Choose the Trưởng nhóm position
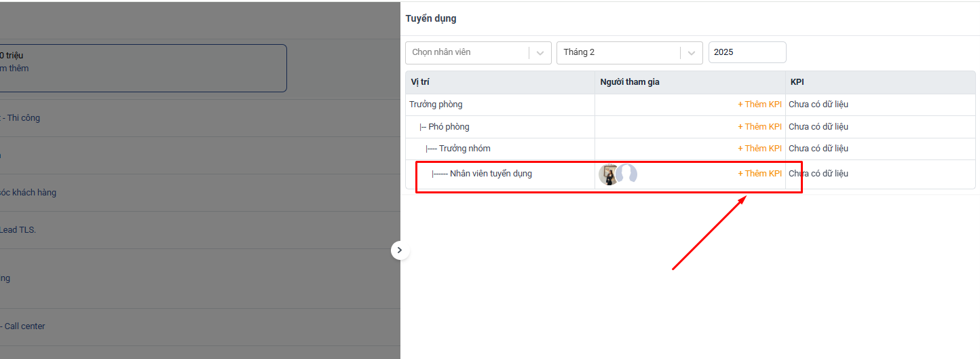Screen dimensions: 980x359 464,149
